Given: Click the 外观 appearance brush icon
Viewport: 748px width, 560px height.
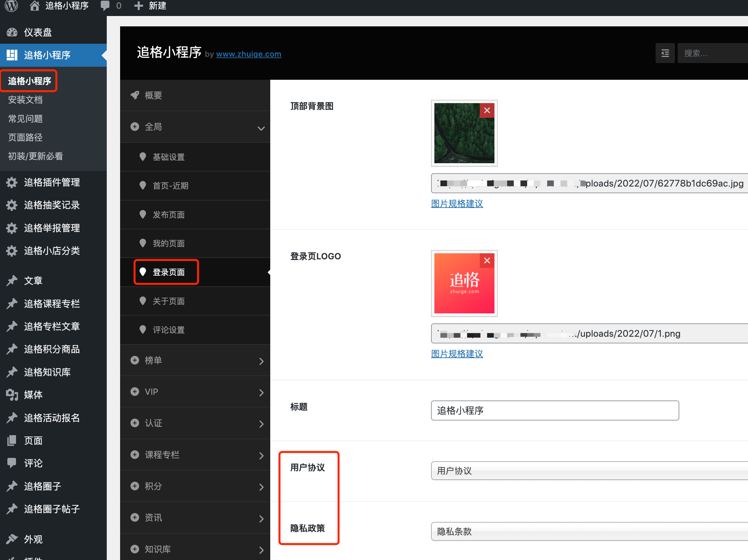Looking at the screenshot, I should (12, 539).
